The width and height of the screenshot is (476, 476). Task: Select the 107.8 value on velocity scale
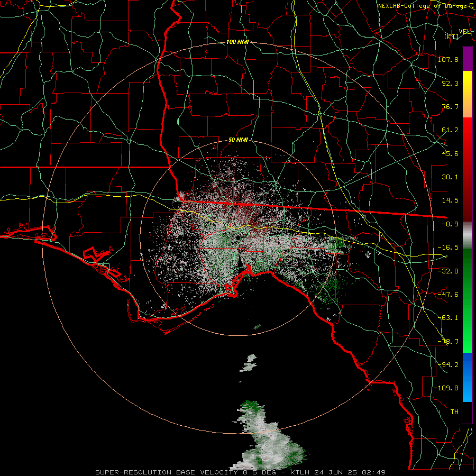coord(448,59)
